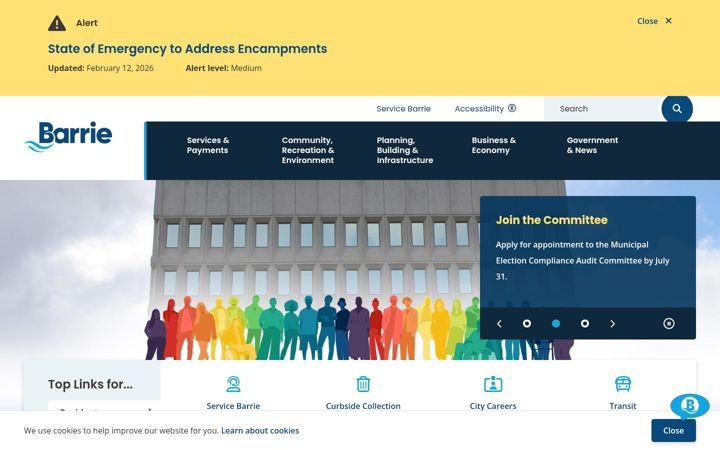
Task: Open the Service Barrie headset icon
Action: [x=233, y=384]
